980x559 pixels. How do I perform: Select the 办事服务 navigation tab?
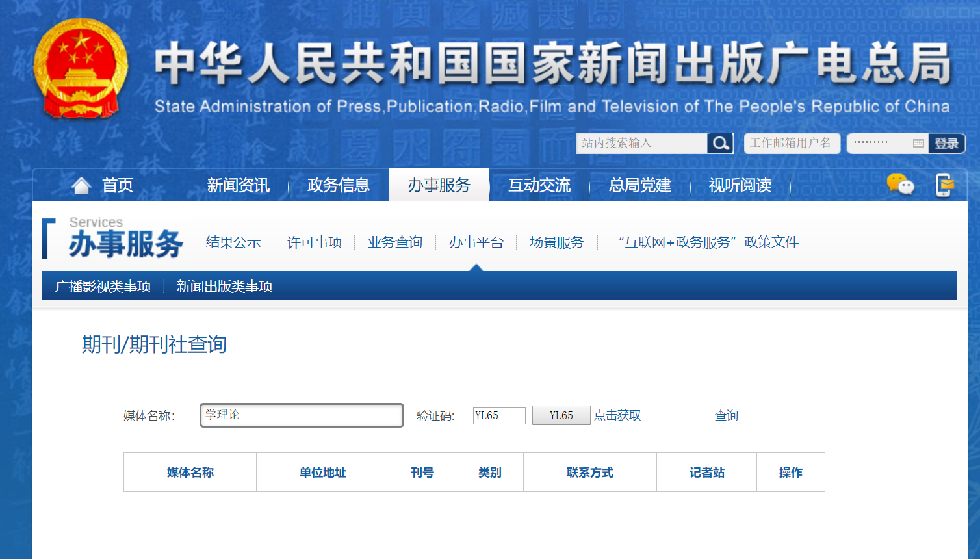click(x=439, y=186)
